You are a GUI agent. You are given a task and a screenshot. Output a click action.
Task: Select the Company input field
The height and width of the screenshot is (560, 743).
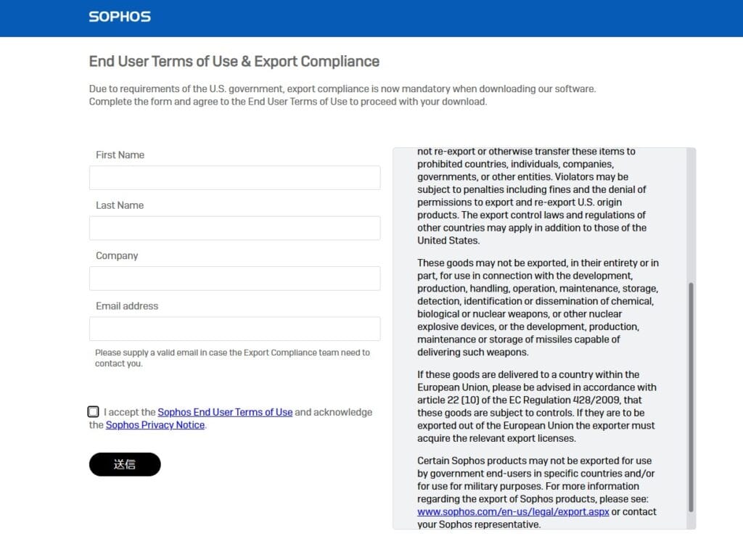(234, 279)
